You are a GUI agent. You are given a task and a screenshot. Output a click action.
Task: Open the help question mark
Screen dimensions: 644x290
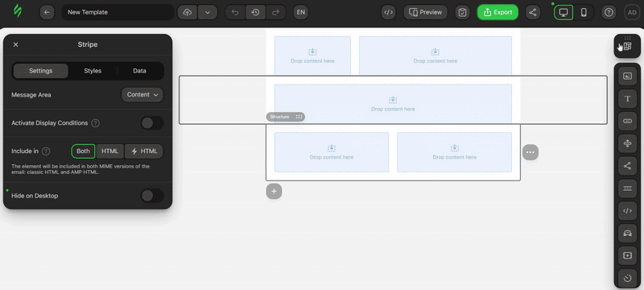coord(609,12)
